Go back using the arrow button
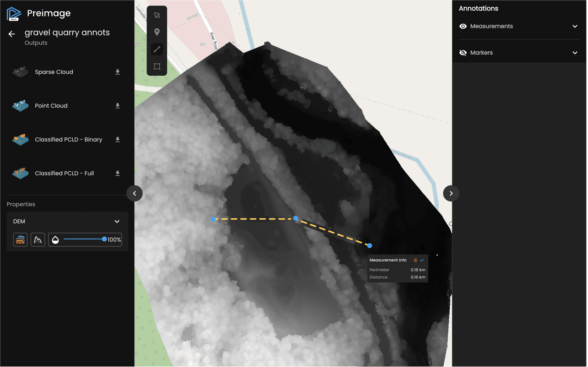 pyautogui.click(x=12, y=34)
